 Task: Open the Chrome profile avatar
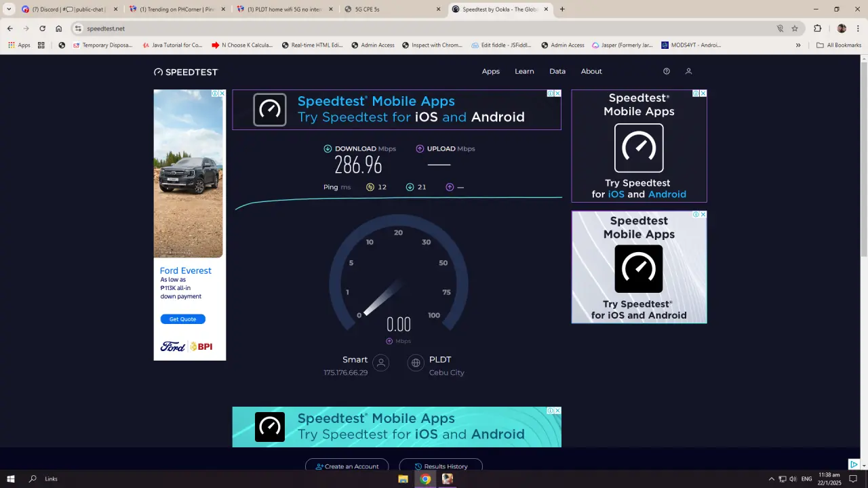point(842,28)
